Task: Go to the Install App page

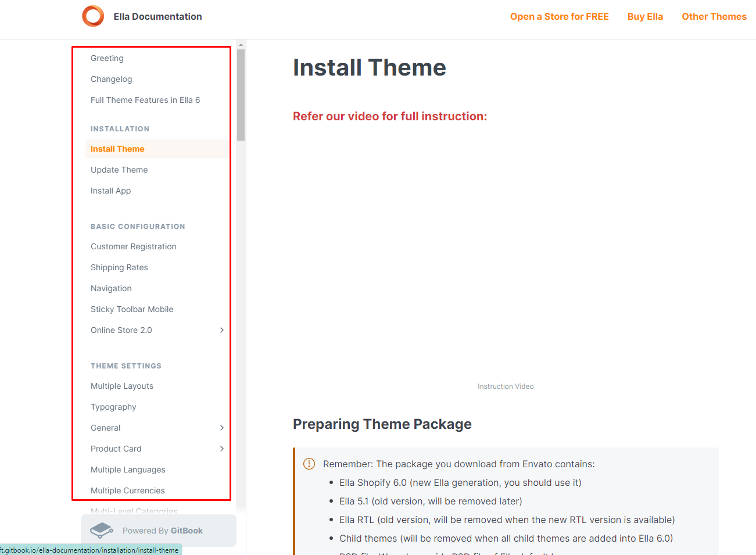Action: [x=111, y=191]
